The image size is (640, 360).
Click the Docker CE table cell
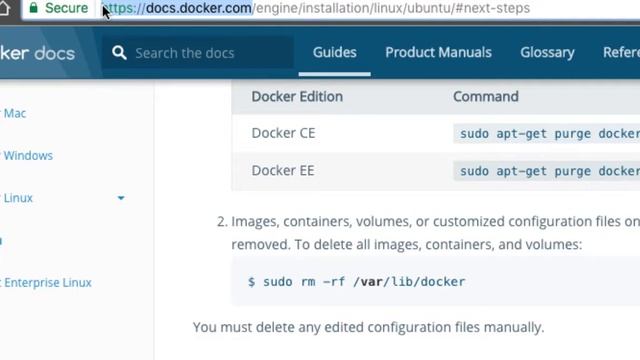[283, 133]
